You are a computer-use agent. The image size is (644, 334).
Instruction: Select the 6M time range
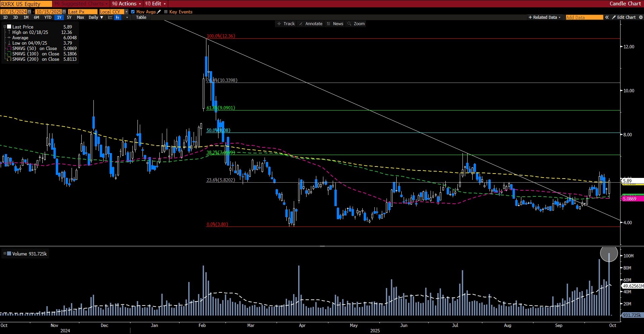(x=36, y=17)
